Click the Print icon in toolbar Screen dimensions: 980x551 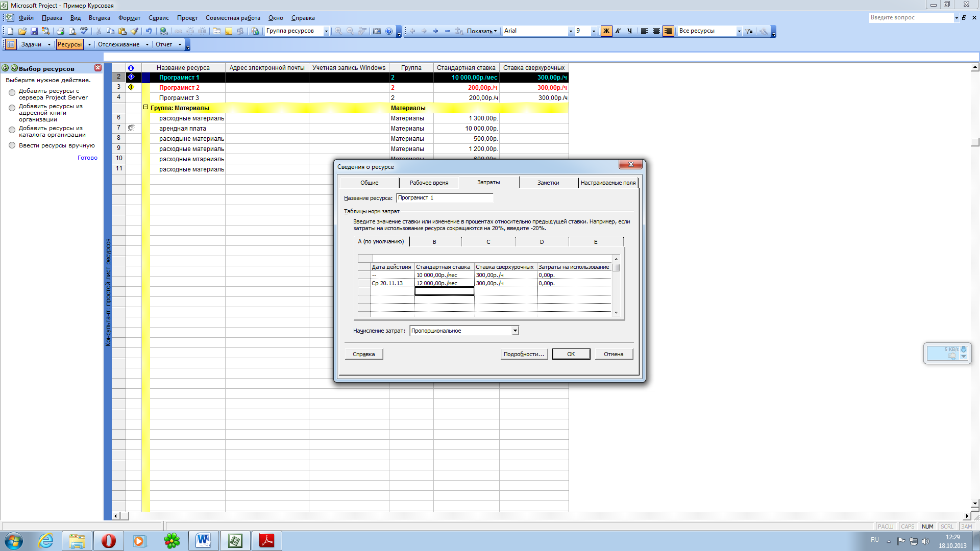pyautogui.click(x=60, y=31)
